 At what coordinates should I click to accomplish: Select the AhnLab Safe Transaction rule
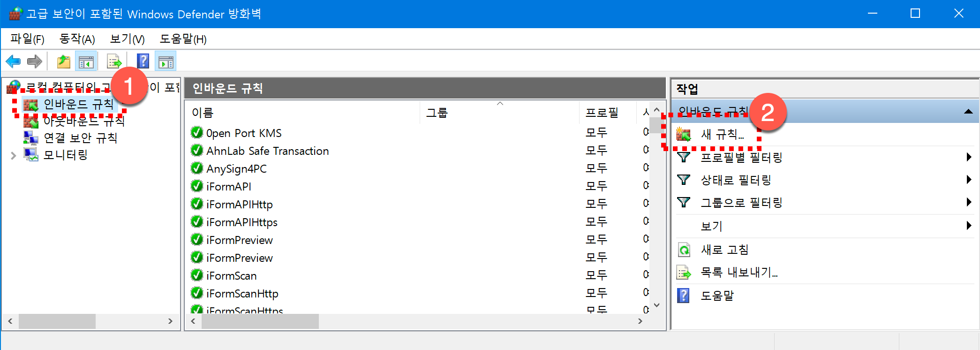point(267,151)
